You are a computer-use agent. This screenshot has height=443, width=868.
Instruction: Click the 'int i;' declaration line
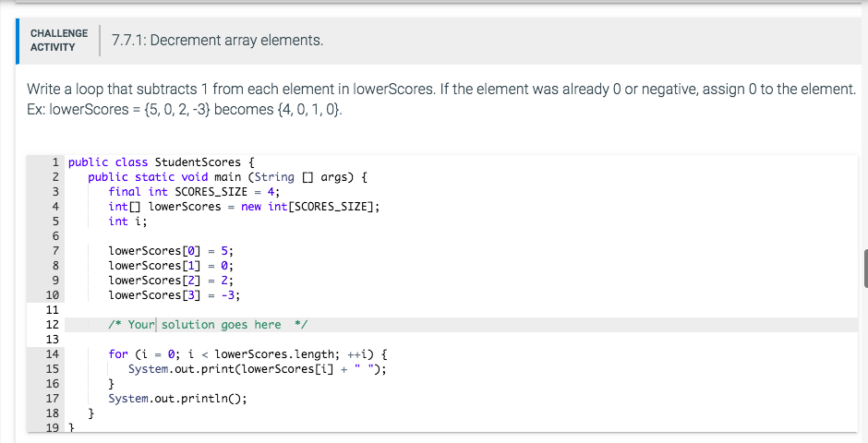pos(127,221)
